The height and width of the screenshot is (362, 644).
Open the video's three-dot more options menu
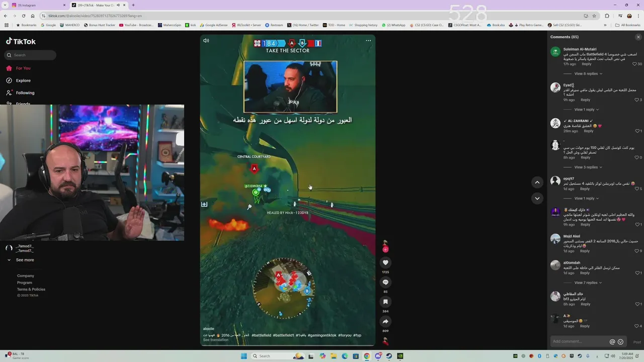click(x=368, y=41)
